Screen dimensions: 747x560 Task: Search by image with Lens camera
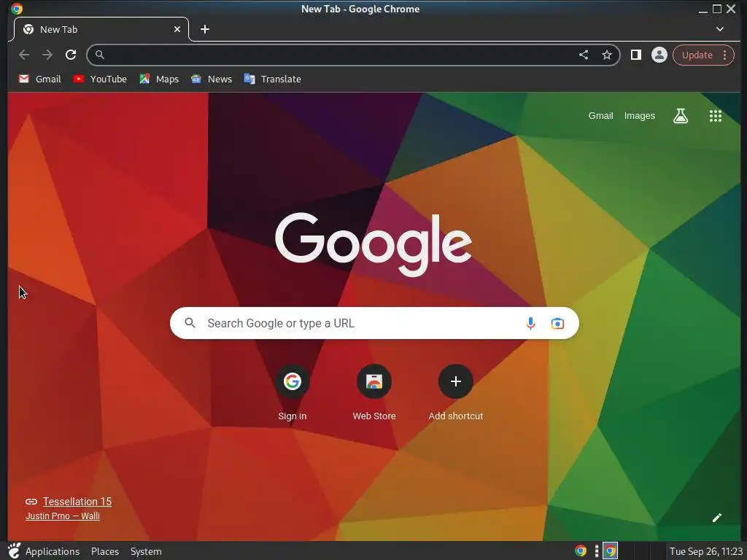557,323
